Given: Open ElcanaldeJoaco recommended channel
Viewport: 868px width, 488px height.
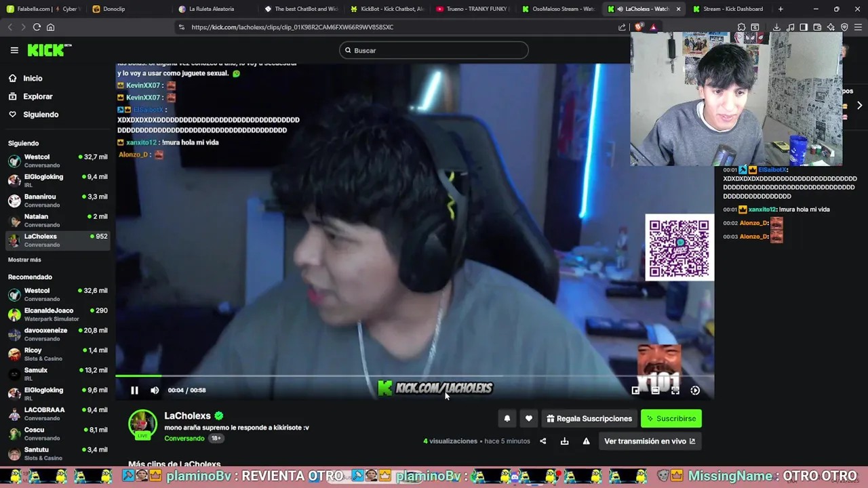Looking at the screenshot, I should click(x=58, y=314).
